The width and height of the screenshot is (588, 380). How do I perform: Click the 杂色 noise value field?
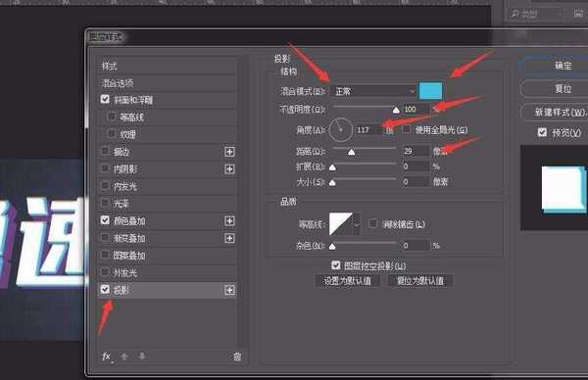[x=416, y=246]
